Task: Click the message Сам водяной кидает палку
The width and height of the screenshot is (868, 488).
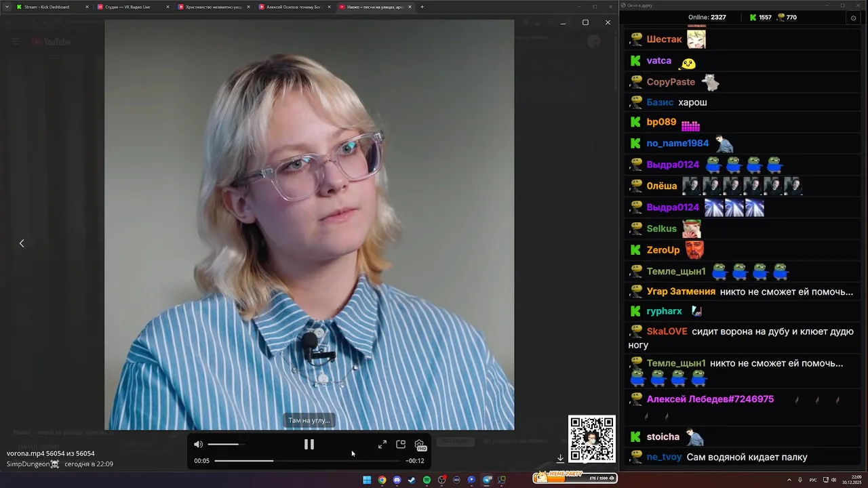Action: pyautogui.click(x=747, y=457)
